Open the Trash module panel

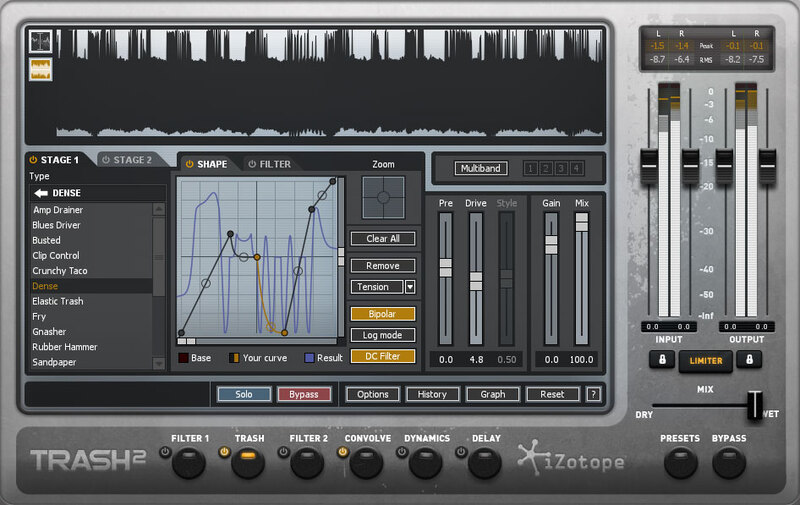(249, 462)
